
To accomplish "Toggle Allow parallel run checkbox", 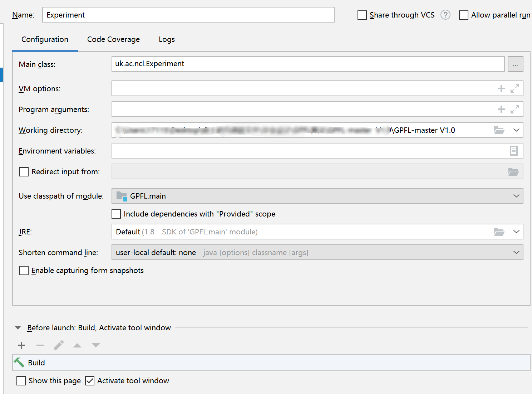I will point(464,15).
